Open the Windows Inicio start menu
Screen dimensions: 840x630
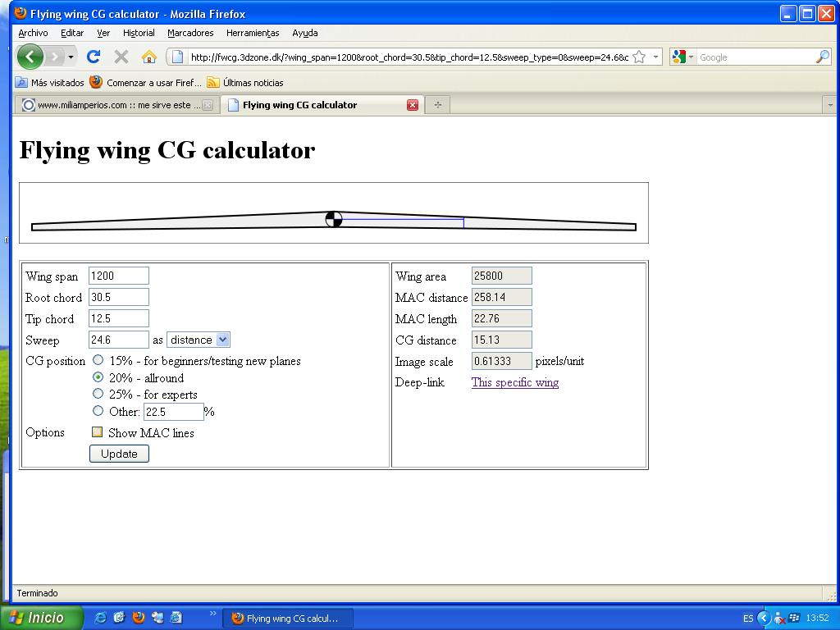(x=41, y=618)
